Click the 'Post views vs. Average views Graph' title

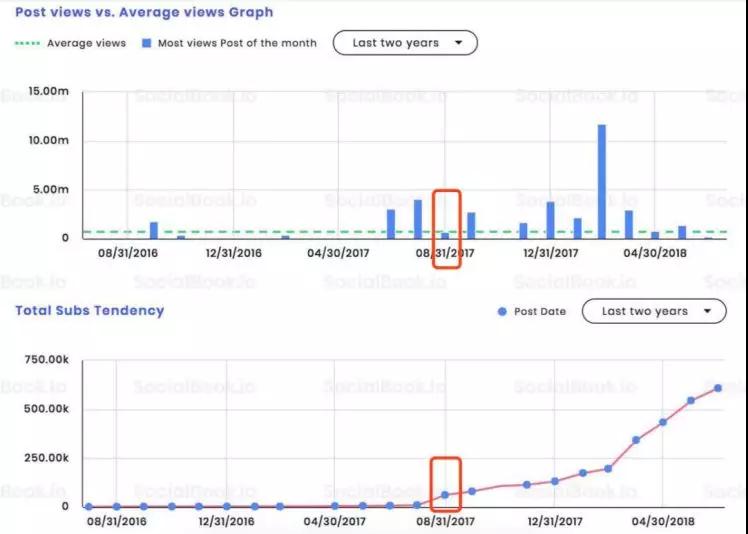pyautogui.click(x=144, y=12)
